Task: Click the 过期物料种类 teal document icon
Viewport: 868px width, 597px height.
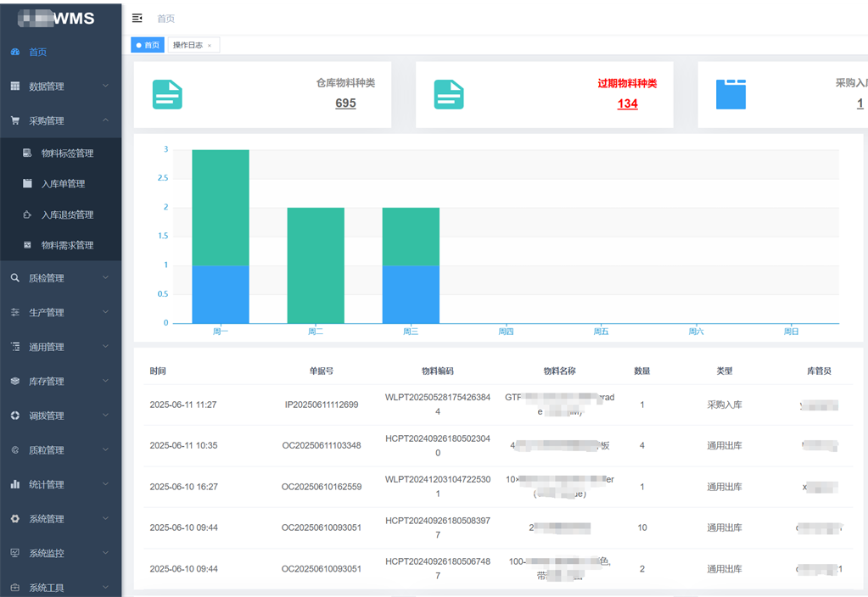Action: pos(449,95)
